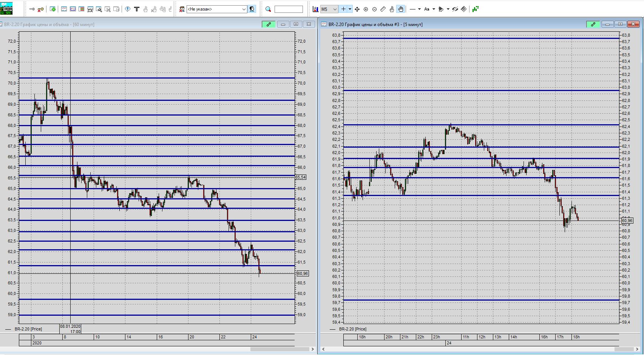The width and height of the screenshot is (644, 355).
Task: Click the bold T text icon
Action: coord(137,9)
